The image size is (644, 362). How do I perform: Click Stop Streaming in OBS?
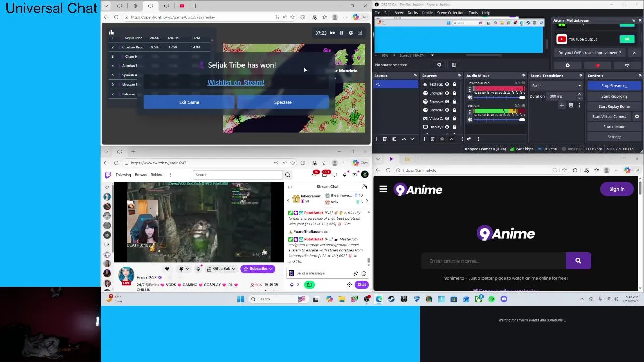(614, 86)
